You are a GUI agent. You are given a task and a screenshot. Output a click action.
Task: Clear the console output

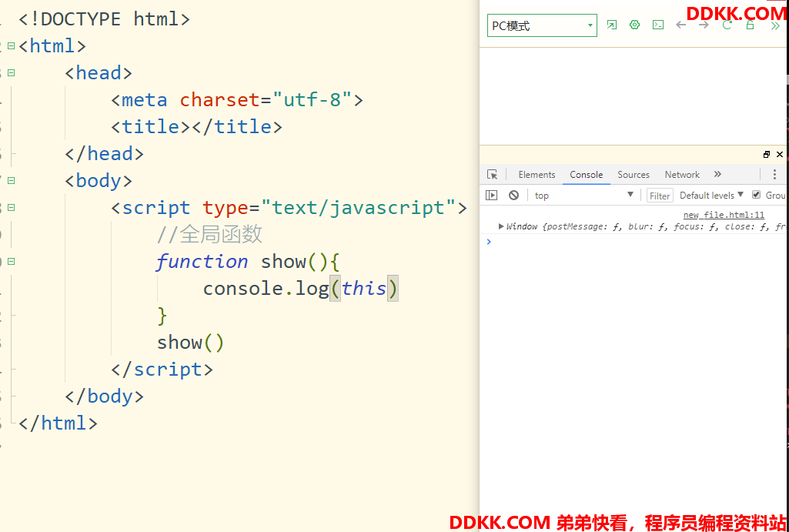point(513,196)
